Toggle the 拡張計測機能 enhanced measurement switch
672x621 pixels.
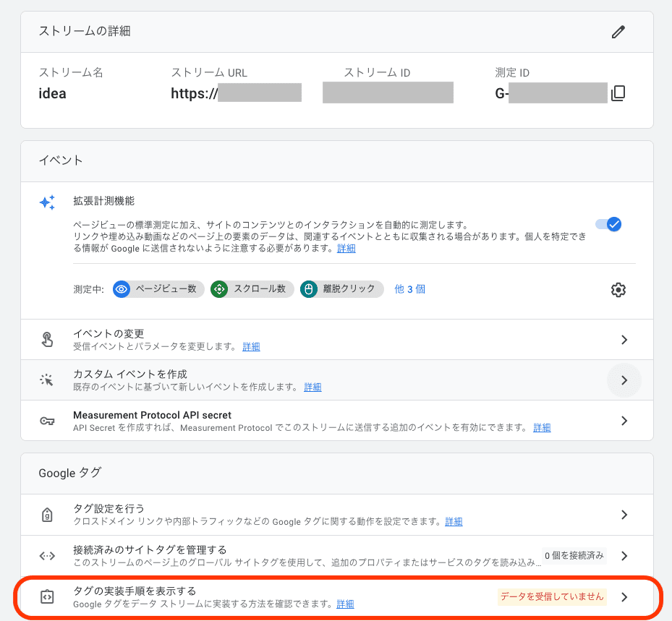click(608, 224)
